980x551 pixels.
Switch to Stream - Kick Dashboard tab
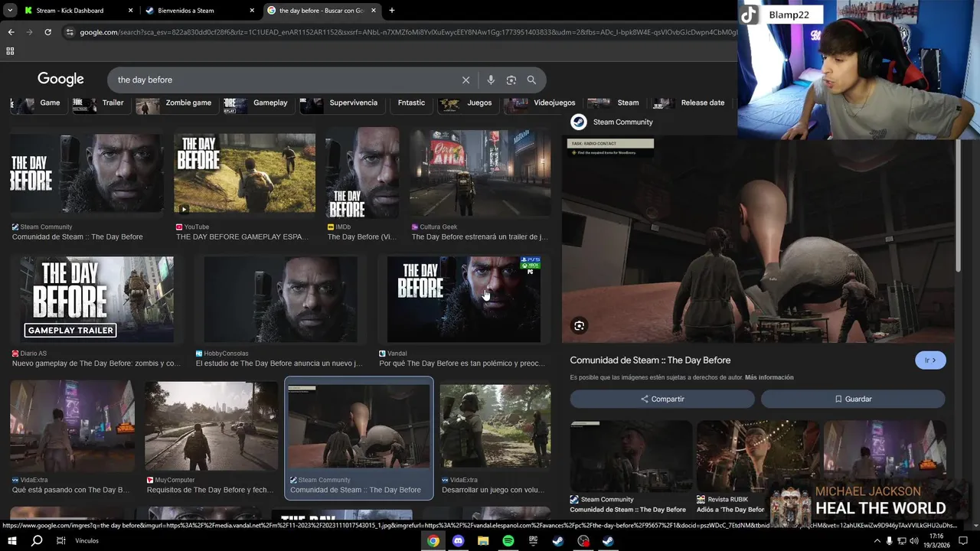[x=78, y=11]
